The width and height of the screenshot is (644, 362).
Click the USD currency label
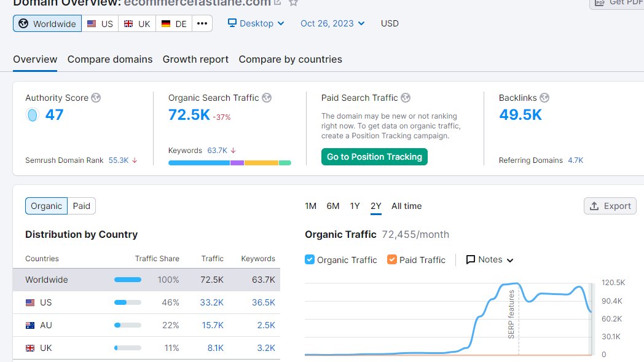pos(390,23)
